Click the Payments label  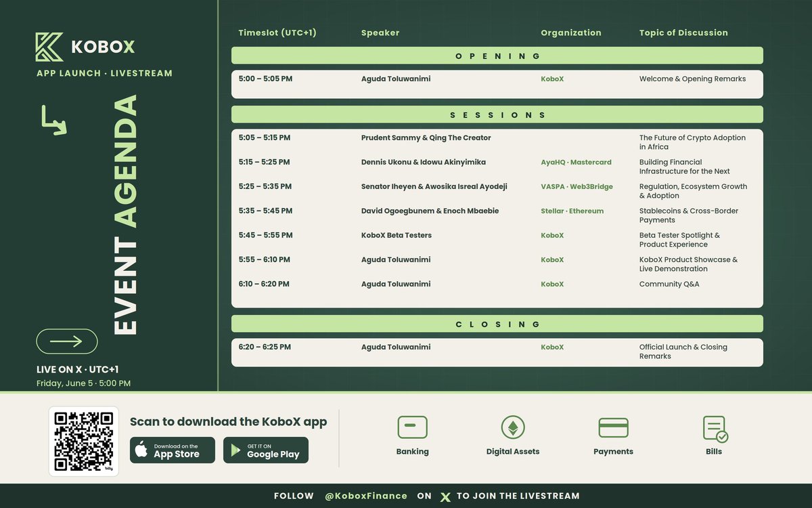(x=613, y=452)
